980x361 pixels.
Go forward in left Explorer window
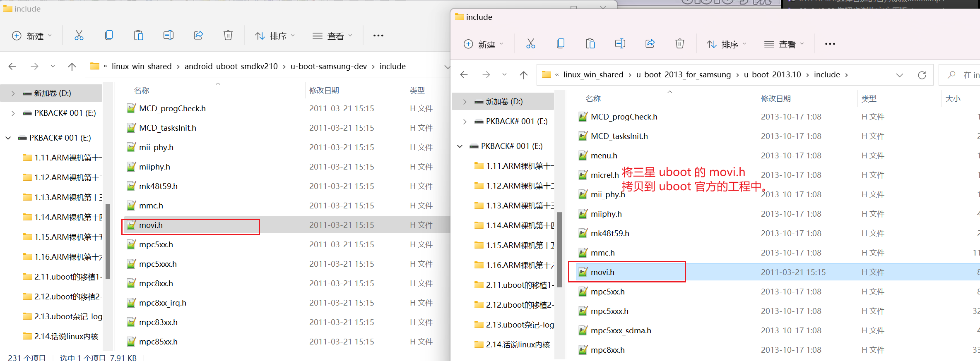[34, 66]
